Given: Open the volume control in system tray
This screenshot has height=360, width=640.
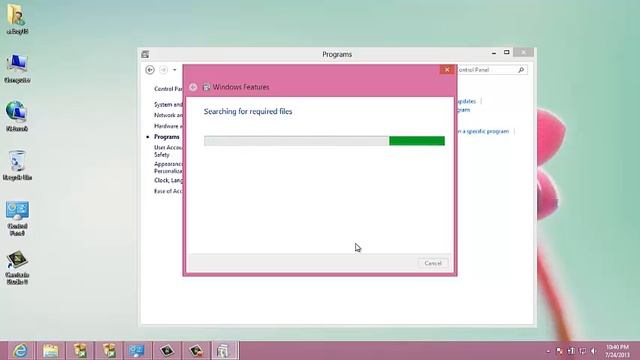Looking at the screenshot, I should [594, 351].
